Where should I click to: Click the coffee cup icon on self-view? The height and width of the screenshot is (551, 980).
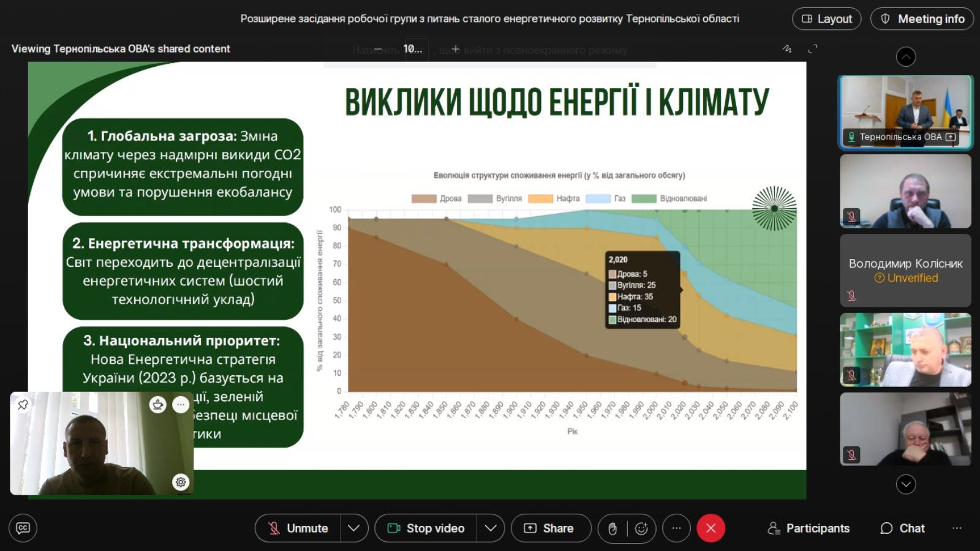click(x=158, y=405)
